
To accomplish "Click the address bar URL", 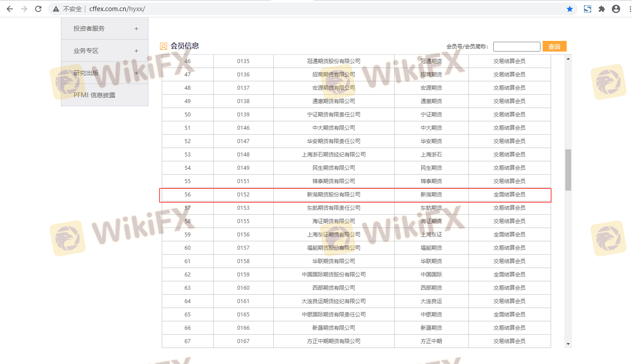I will (x=117, y=9).
